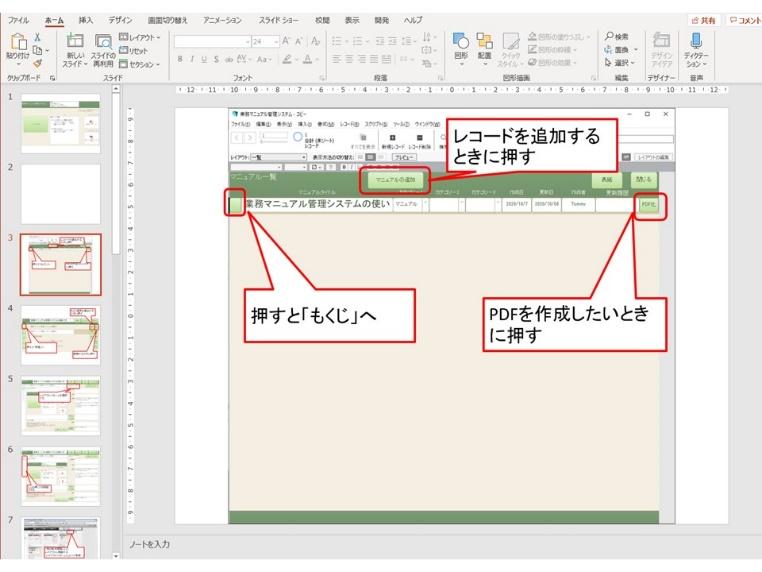The width and height of the screenshot is (762, 572).
Task: Toggle align text right
Action: pos(362,59)
